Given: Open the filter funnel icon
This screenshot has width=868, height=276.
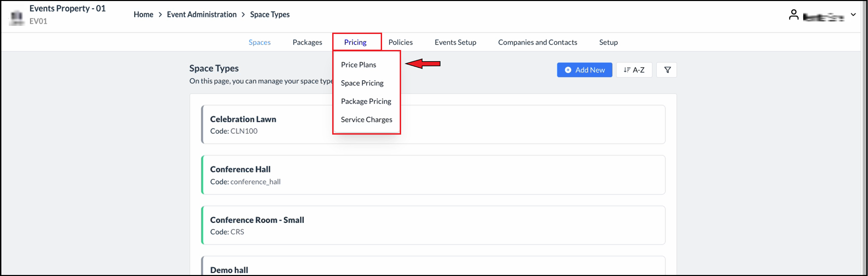Looking at the screenshot, I should tap(667, 70).
